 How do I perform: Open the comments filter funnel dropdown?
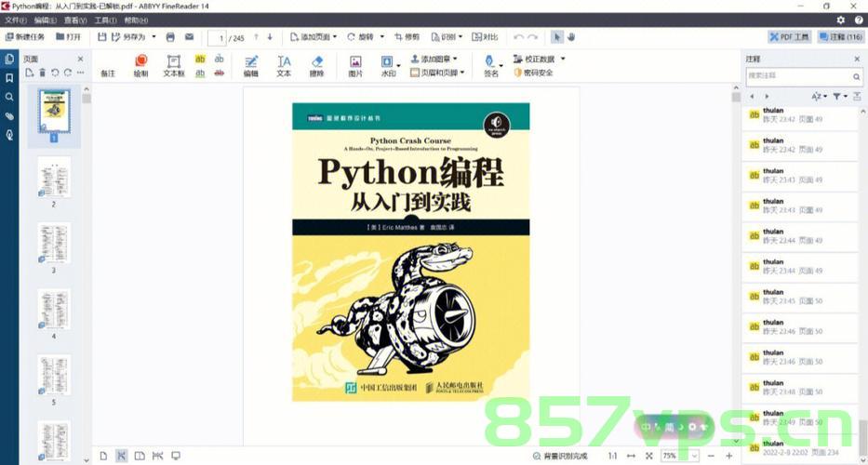click(x=840, y=97)
